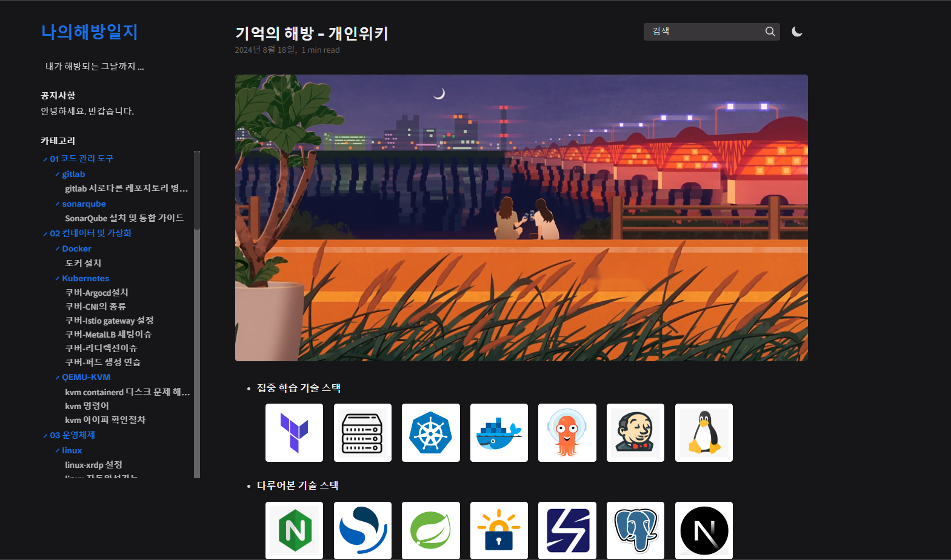Image resolution: width=951 pixels, height=560 pixels.
Task: Open the 쿠버-Argocd설치 post
Action: click(97, 293)
